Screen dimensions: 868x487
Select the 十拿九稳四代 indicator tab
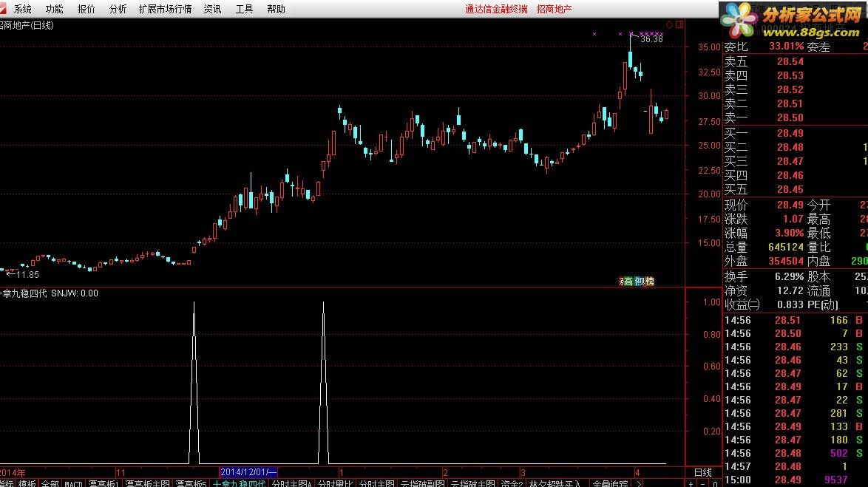click(x=239, y=484)
